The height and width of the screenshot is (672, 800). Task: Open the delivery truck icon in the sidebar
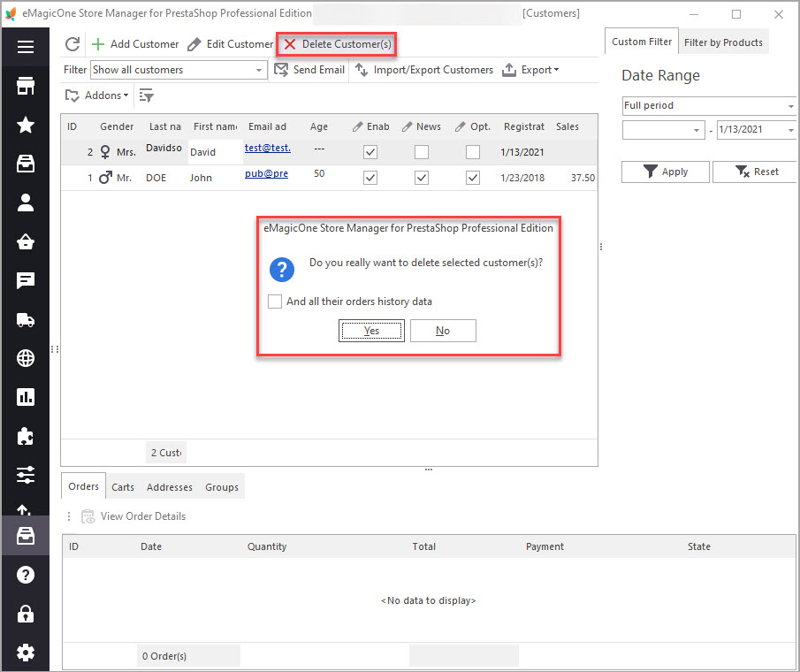coord(26,320)
